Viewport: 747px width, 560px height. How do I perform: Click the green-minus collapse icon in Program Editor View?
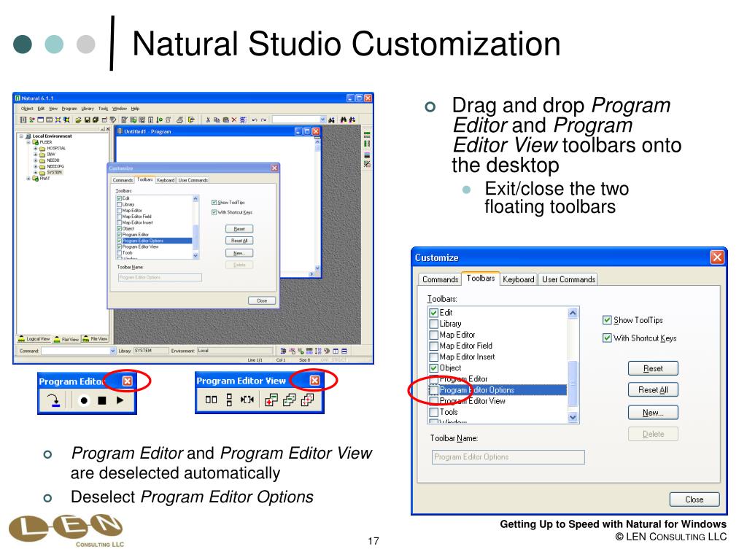pos(289,400)
